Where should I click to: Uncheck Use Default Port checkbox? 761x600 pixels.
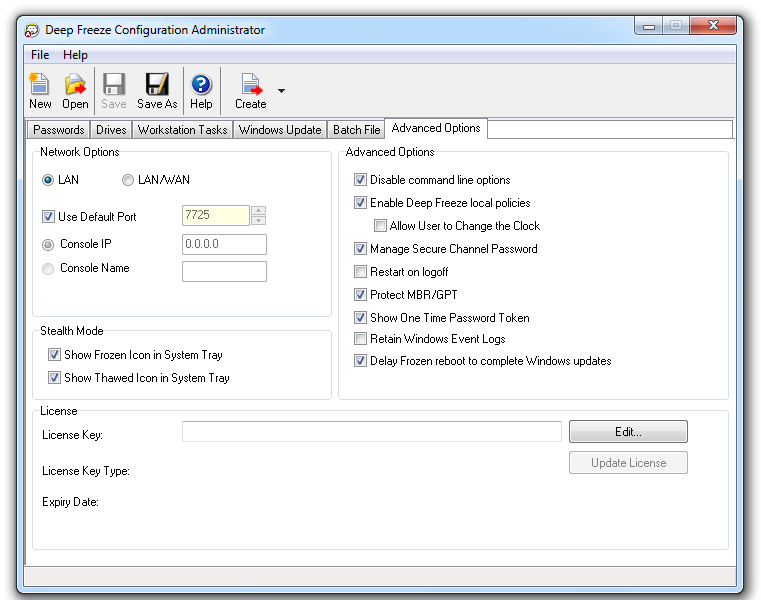pos(48,217)
